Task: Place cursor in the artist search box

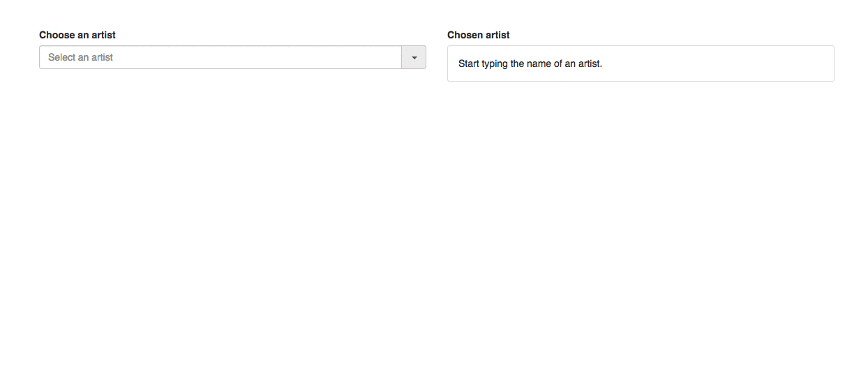Action: (x=220, y=57)
